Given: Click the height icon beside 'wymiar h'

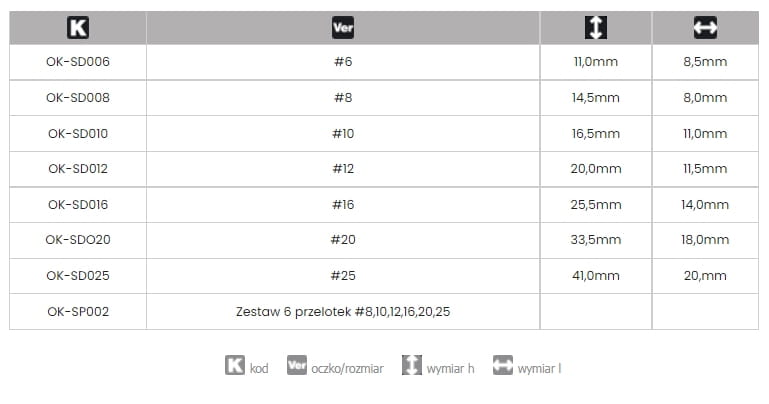Looking at the screenshot, I should pos(411,367).
